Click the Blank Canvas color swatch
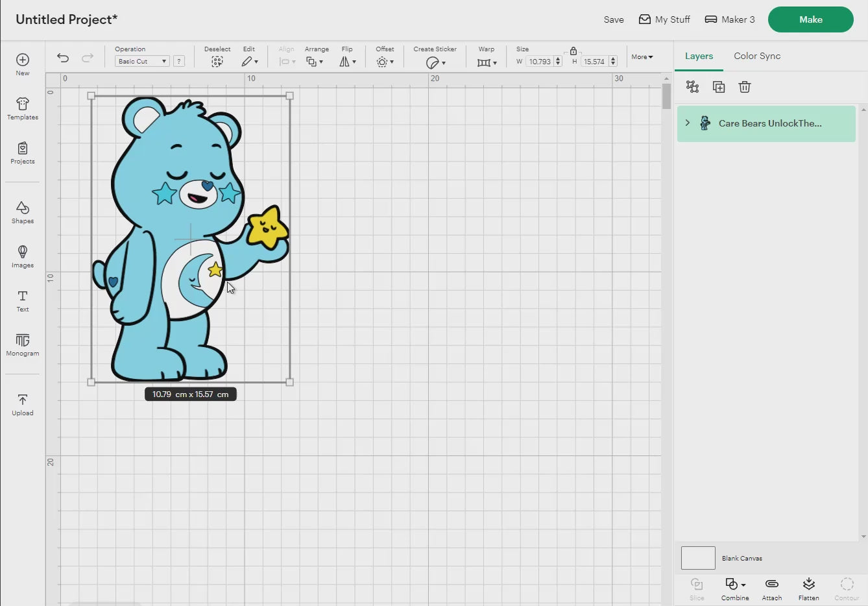 coord(698,558)
